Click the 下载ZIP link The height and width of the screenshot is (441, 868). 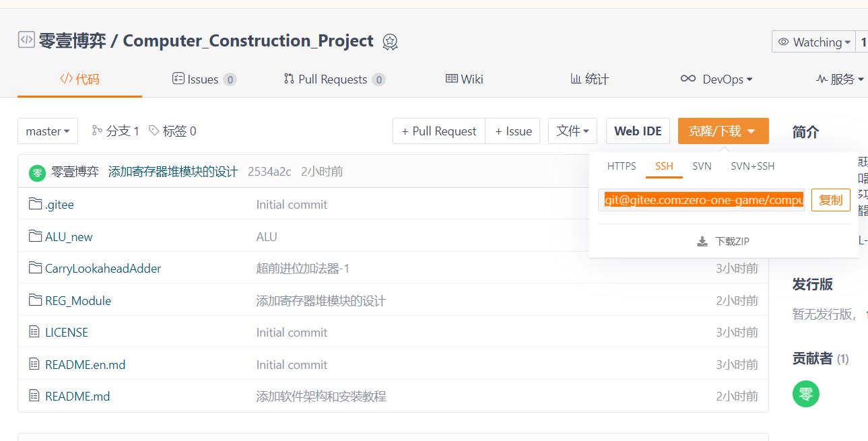(723, 241)
